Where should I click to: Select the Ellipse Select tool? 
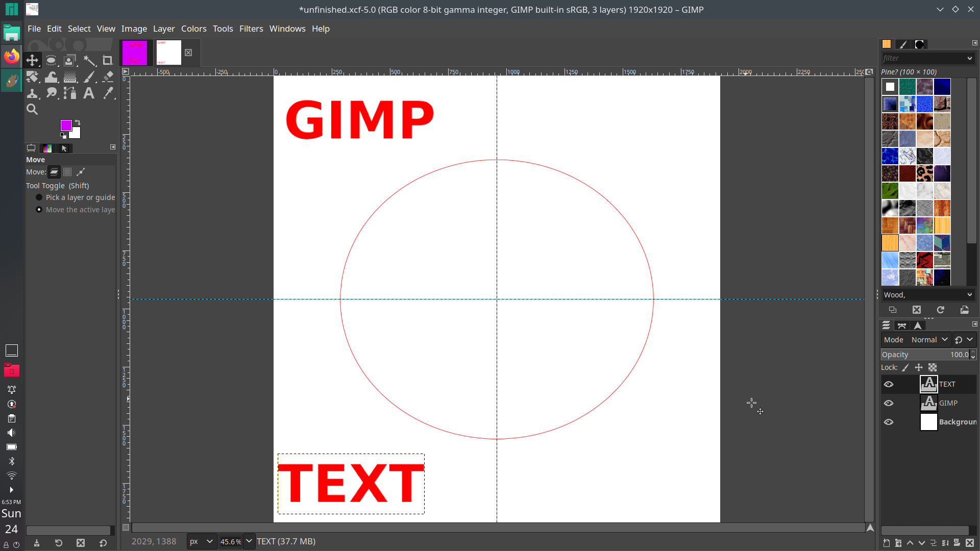click(51, 61)
